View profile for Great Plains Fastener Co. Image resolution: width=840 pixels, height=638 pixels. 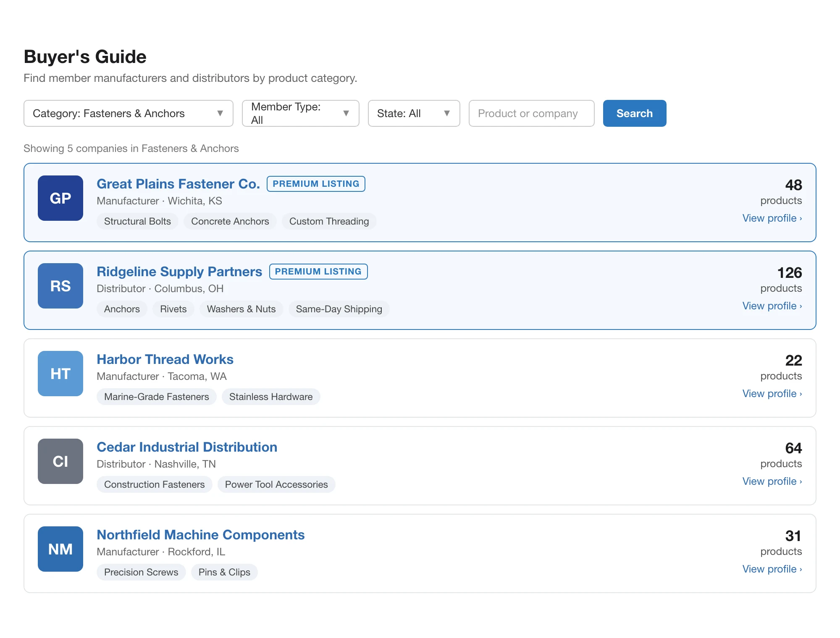pyautogui.click(x=772, y=218)
